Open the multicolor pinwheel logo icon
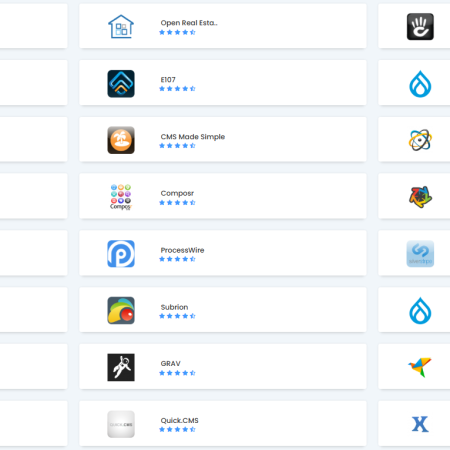This screenshot has width=450, height=450. tap(420, 197)
